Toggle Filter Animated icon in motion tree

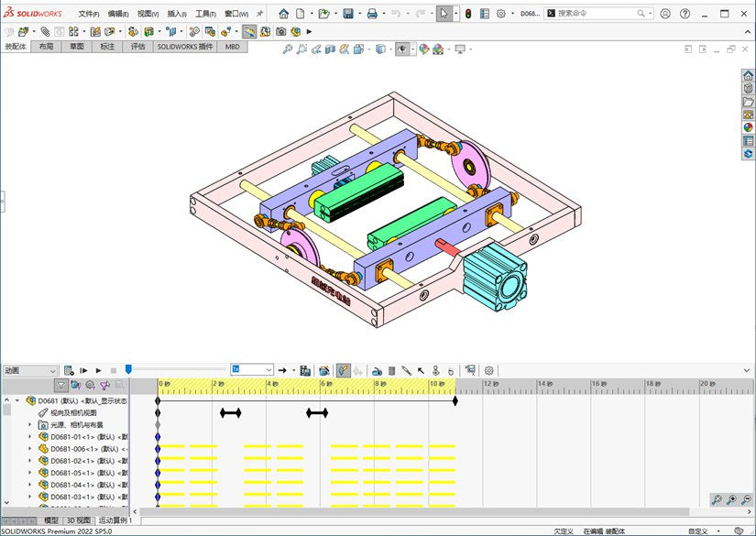[76, 385]
